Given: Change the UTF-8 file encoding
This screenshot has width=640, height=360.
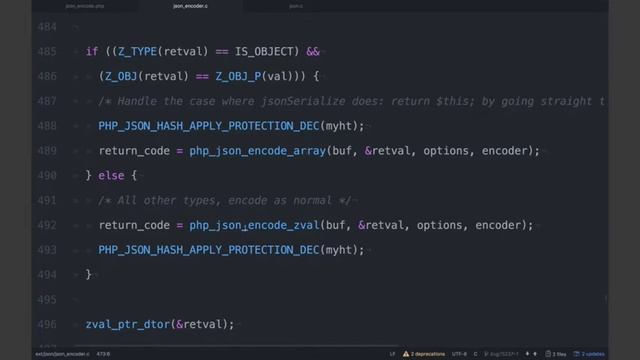Looking at the screenshot, I should pos(459,354).
